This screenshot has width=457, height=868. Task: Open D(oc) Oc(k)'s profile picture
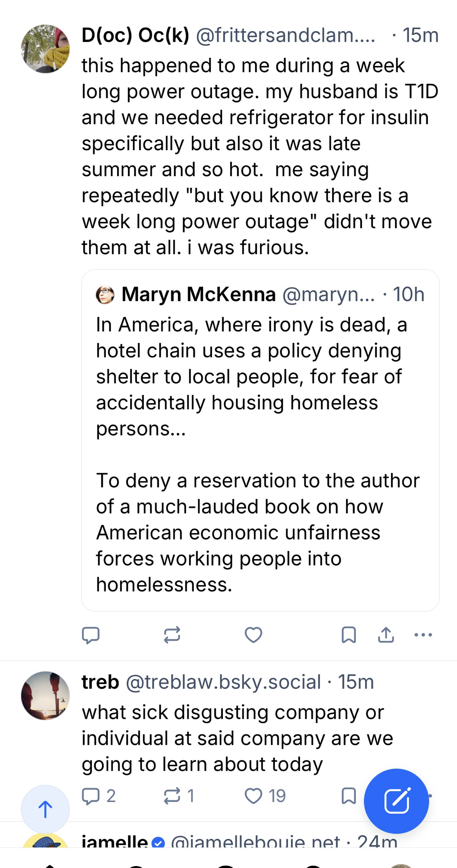[x=45, y=49]
